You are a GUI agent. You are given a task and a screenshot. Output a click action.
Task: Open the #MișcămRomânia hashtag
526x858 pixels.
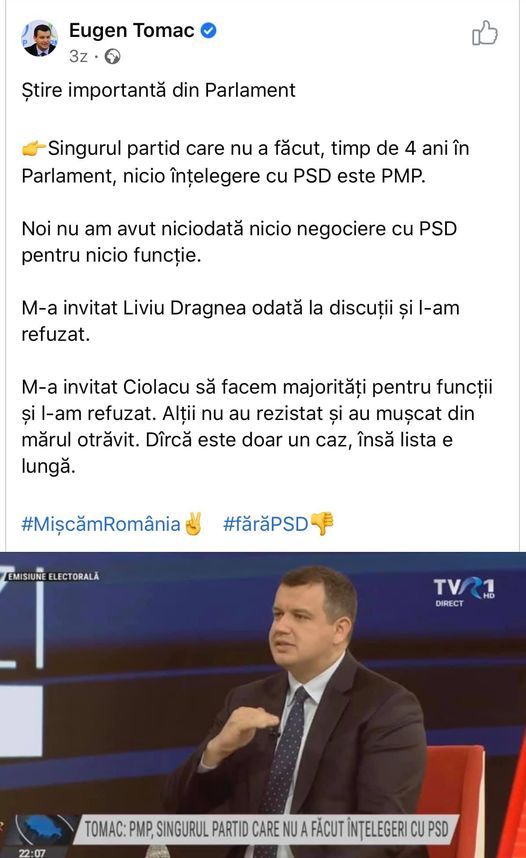(x=101, y=524)
